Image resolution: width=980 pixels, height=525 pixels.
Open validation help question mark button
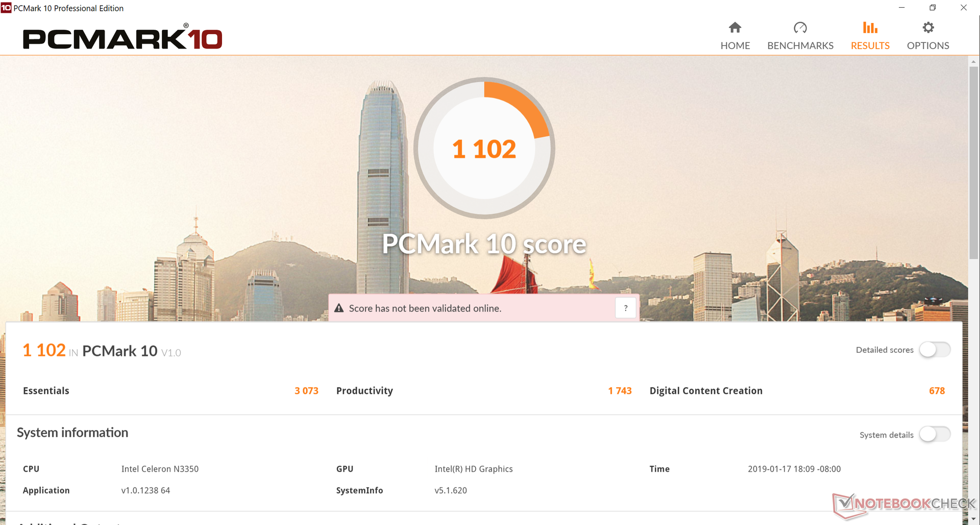[626, 308]
